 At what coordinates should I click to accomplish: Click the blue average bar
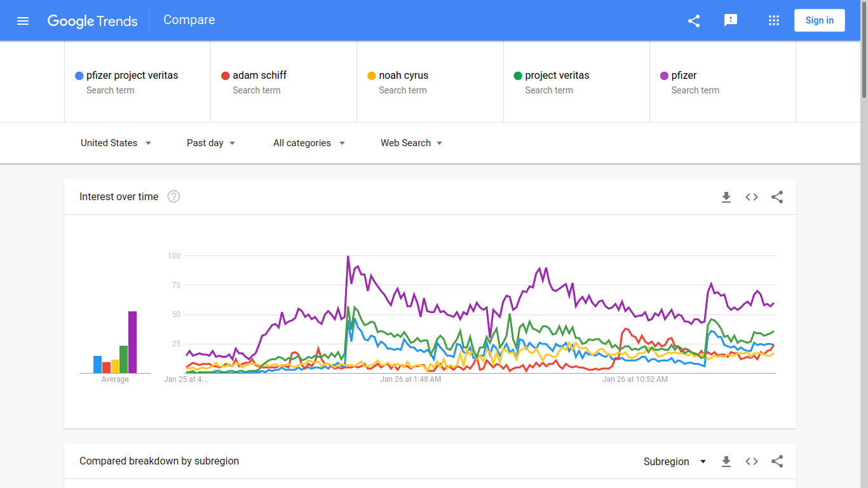pyautogui.click(x=97, y=364)
